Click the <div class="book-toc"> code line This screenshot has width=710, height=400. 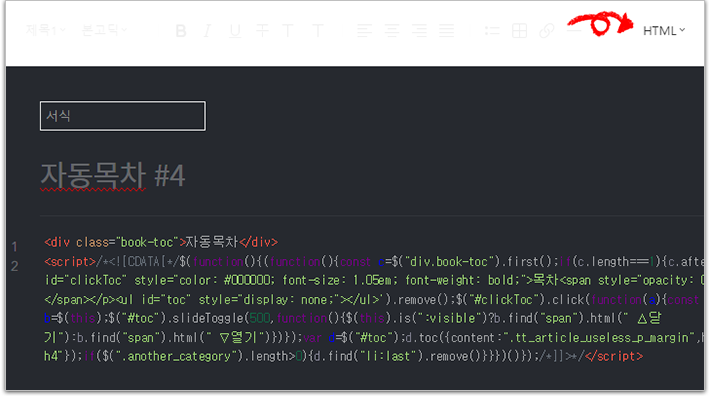(x=161, y=242)
